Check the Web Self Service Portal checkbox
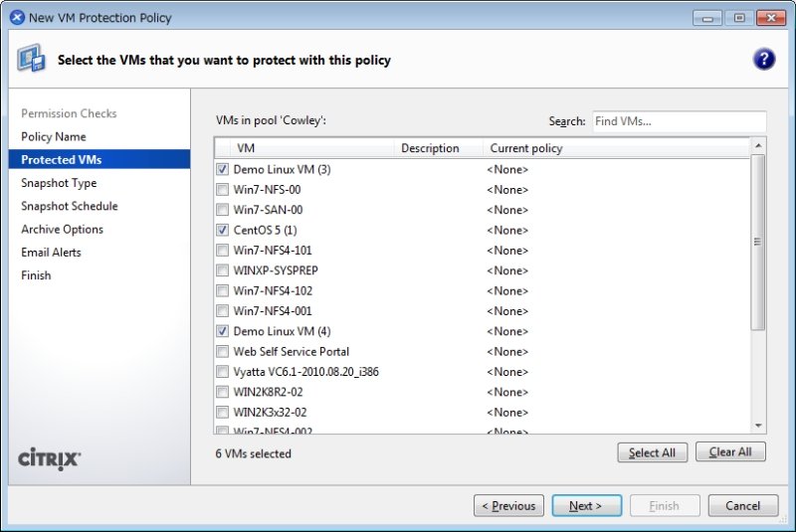Viewport: 796px width, 532px height. [222, 352]
